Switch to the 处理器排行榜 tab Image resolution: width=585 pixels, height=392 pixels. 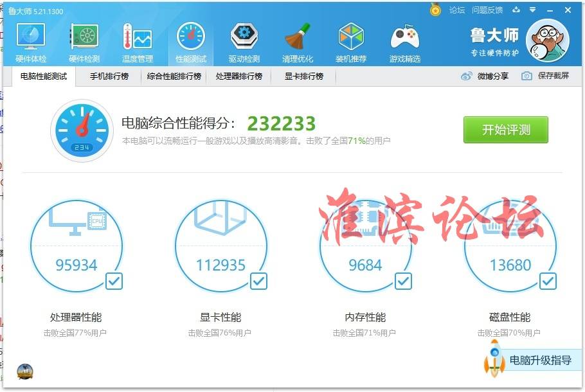(239, 76)
